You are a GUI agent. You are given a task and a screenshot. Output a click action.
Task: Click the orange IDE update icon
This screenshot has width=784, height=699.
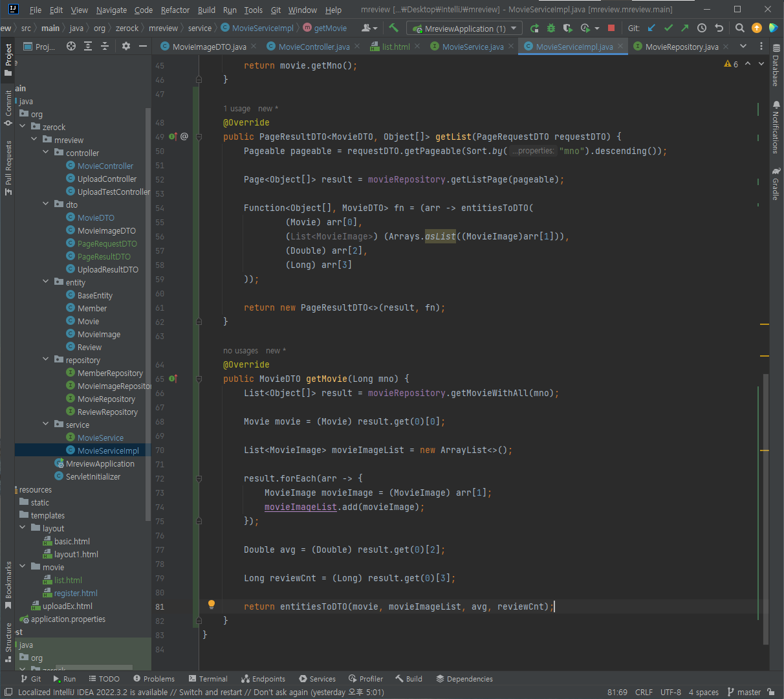pyautogui.click(x=757, y=28)
